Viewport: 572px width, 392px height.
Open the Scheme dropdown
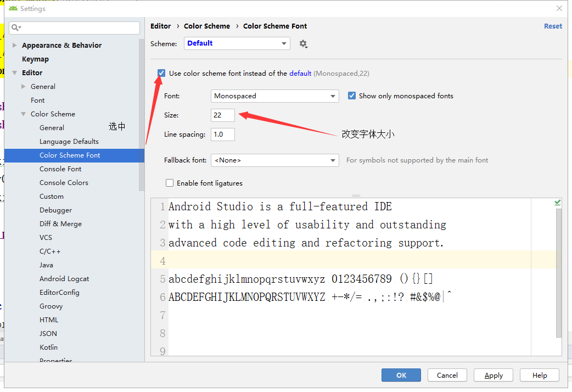click(236, 43)
